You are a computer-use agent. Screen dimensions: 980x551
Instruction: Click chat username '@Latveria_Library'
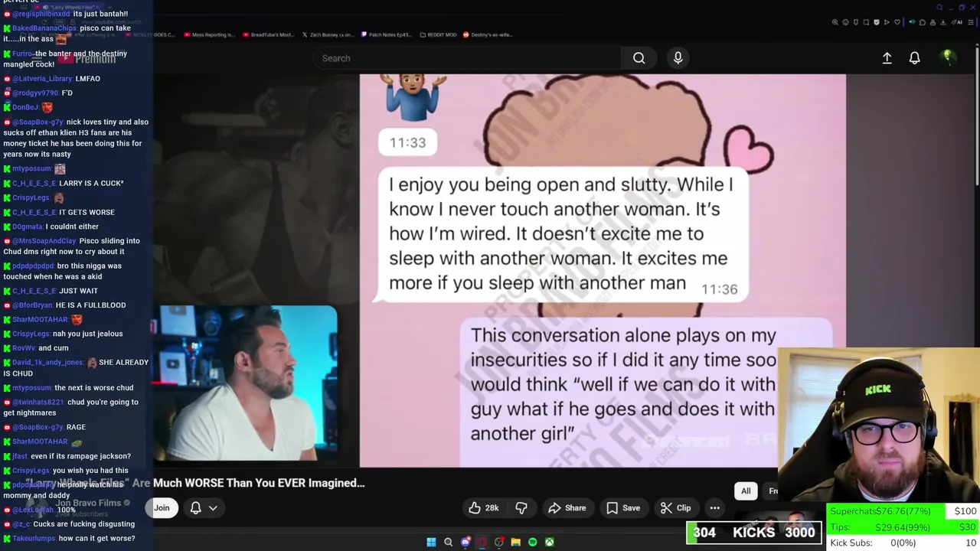42,79
